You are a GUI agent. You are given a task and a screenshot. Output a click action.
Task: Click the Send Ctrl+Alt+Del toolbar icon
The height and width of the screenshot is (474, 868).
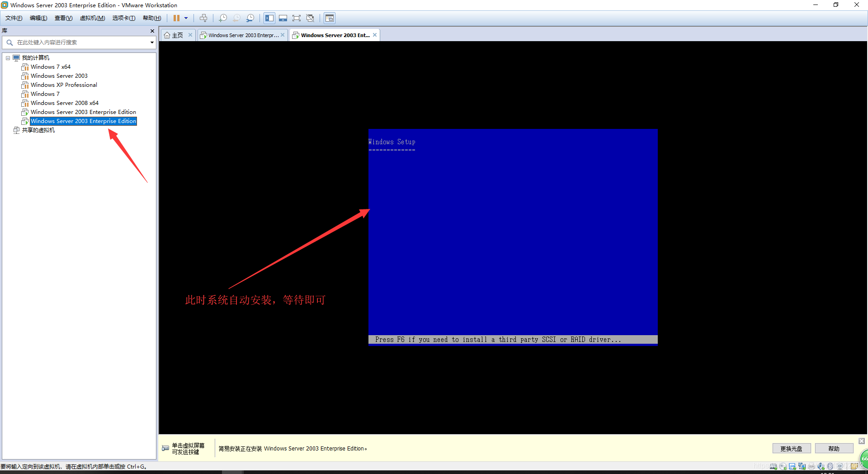tap(203, 18)
